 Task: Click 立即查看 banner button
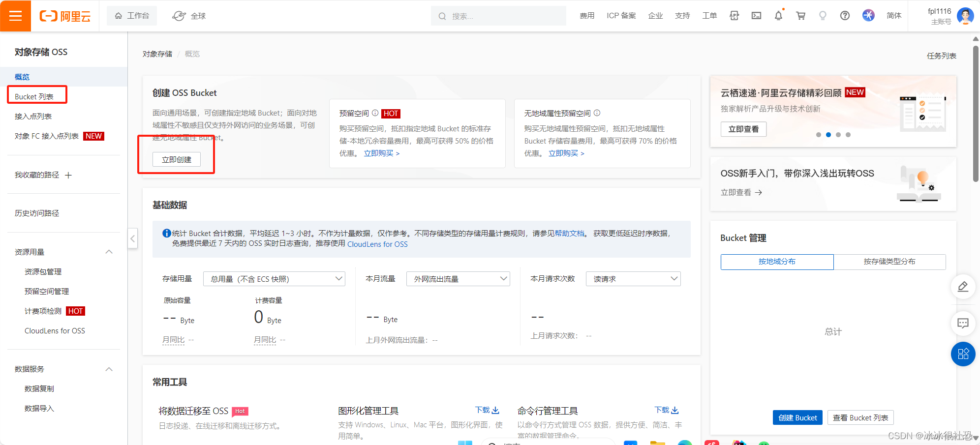(743, 129)
